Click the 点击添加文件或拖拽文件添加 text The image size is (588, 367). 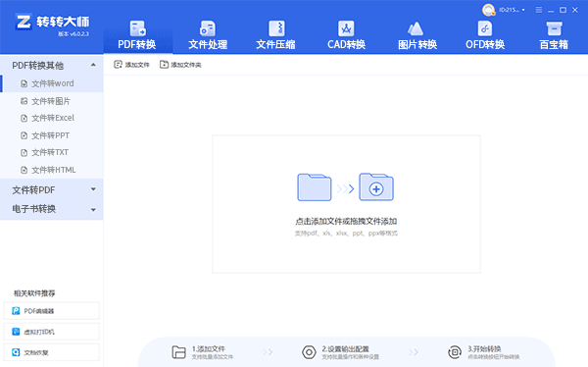[346, 221]
